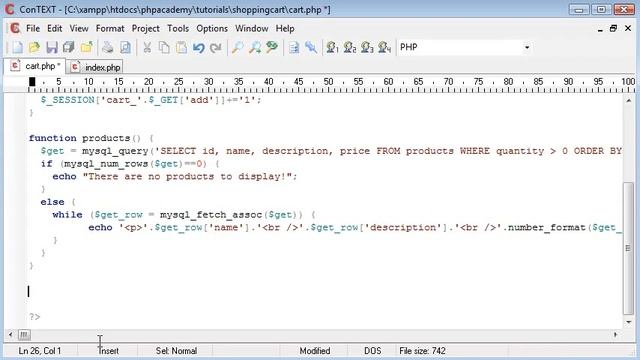
Task: Toggle word wrap toolbar icon
Action: (293, 47)
